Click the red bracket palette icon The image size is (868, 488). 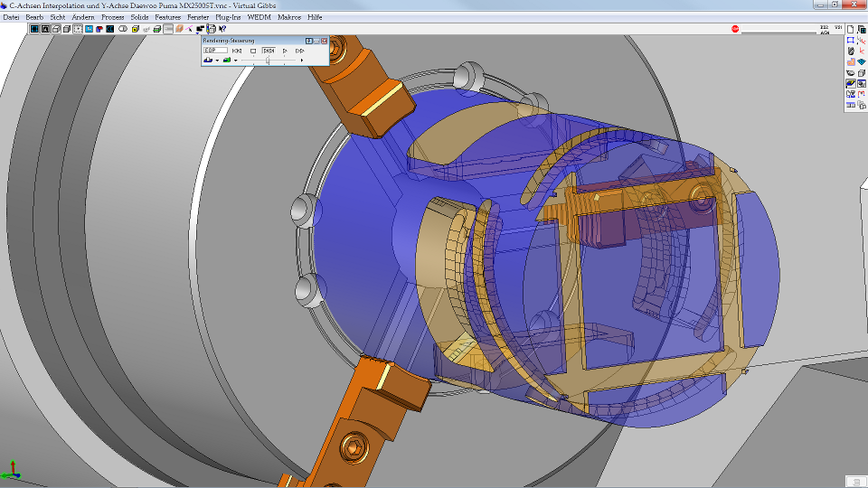[862, 94]
